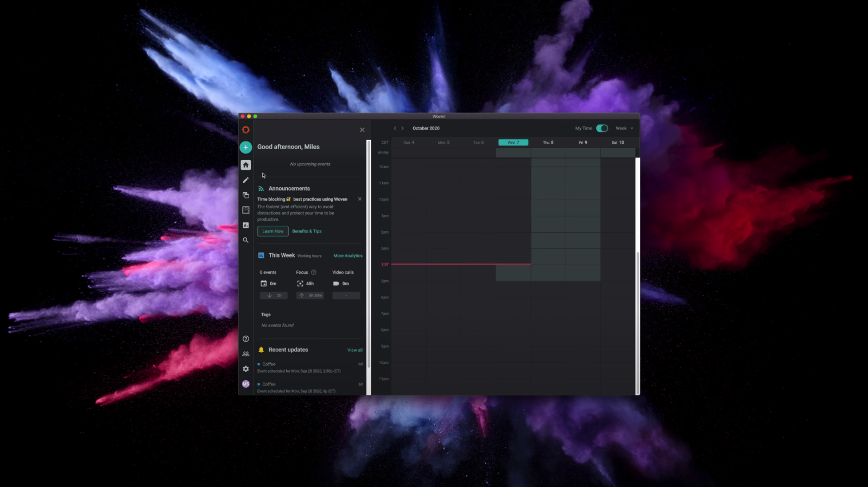This screenshot has height=487, width=868.
Task: Select the pencil edit icon in the sidebar
Action: 245,180
